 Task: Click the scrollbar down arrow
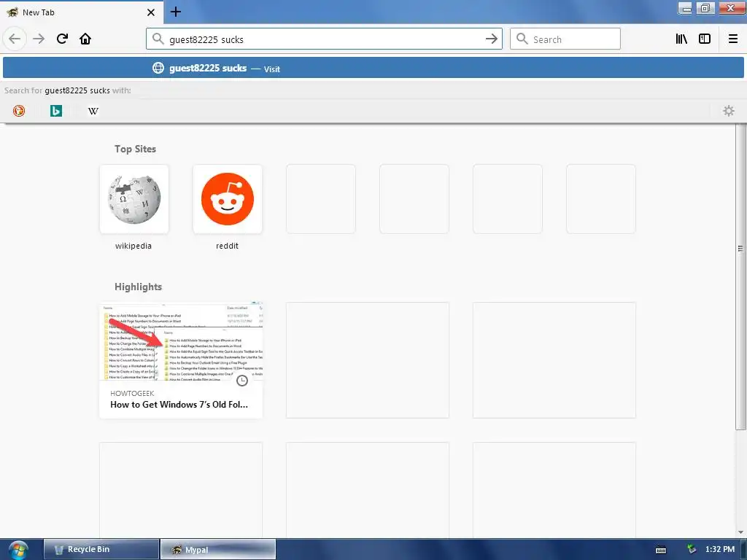(x=740, y=532)
